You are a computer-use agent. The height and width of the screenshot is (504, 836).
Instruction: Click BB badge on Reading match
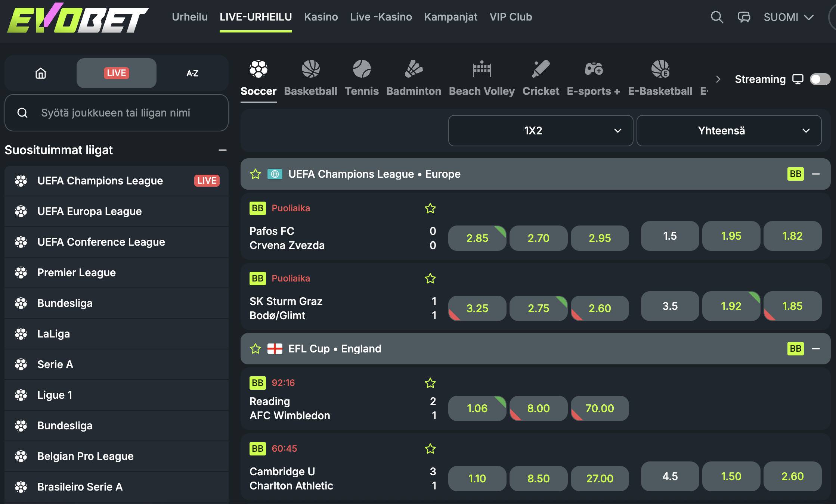click(x=257, y=383)
